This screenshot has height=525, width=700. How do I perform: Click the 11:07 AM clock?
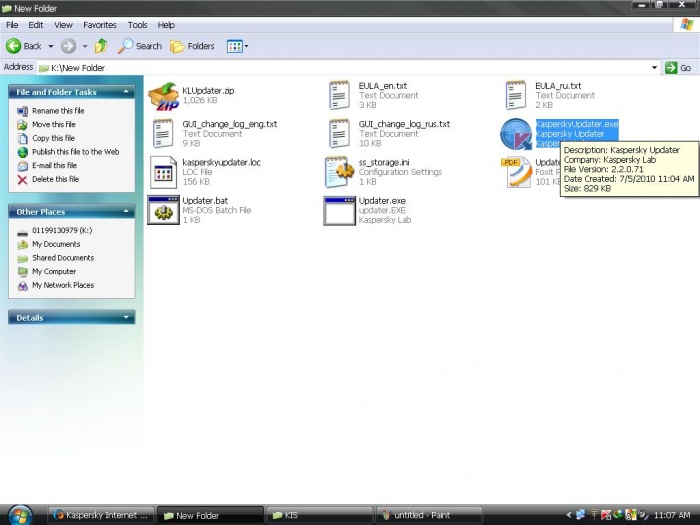[x=672, y=515]
